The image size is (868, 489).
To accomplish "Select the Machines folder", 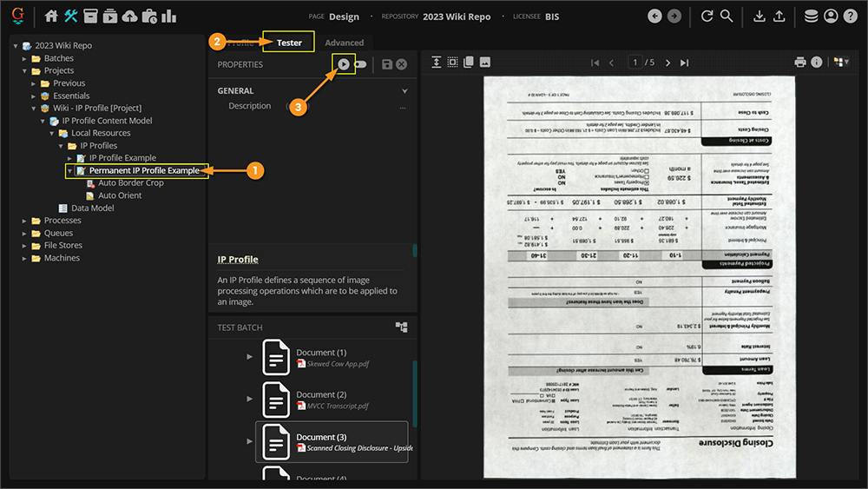I will (x=62, y=258).
